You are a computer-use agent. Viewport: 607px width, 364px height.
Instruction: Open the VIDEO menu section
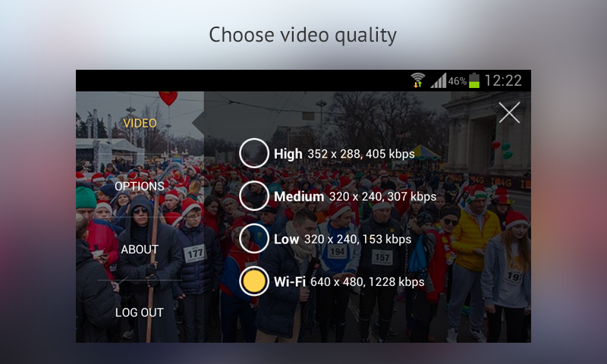tap(140, 123)
